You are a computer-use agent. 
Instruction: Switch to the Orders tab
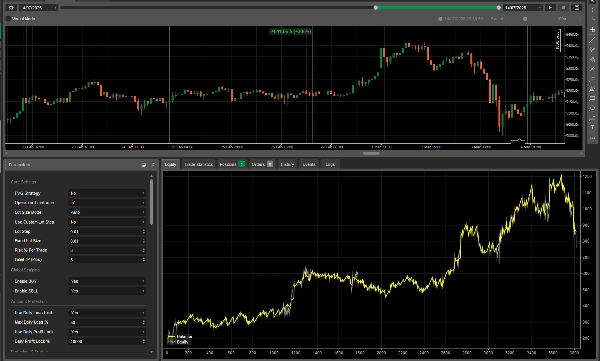(262, 164)
